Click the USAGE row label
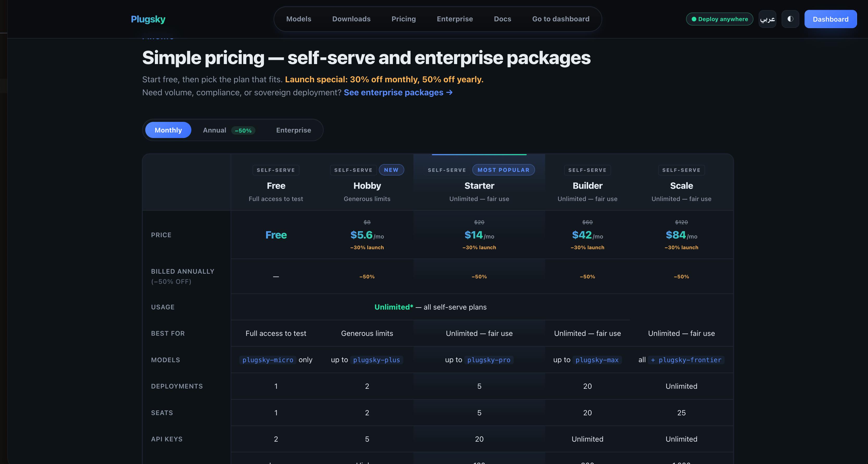 click(162, 307)
